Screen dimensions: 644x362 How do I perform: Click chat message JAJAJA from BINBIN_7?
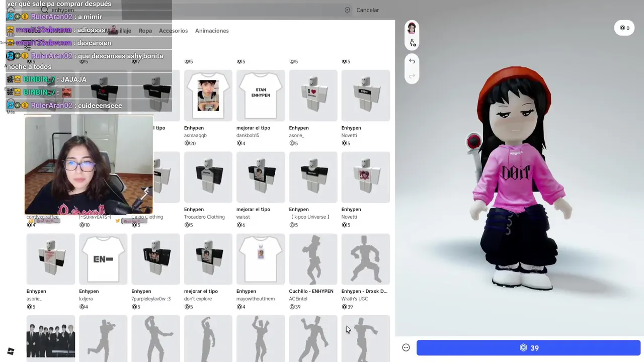click(73, 79)
